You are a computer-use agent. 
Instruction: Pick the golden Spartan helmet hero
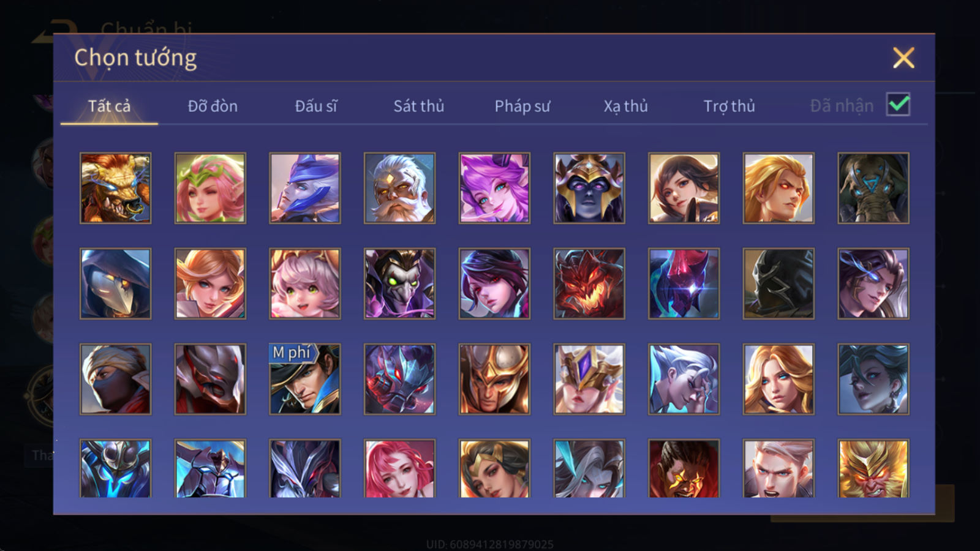point(494,379)
